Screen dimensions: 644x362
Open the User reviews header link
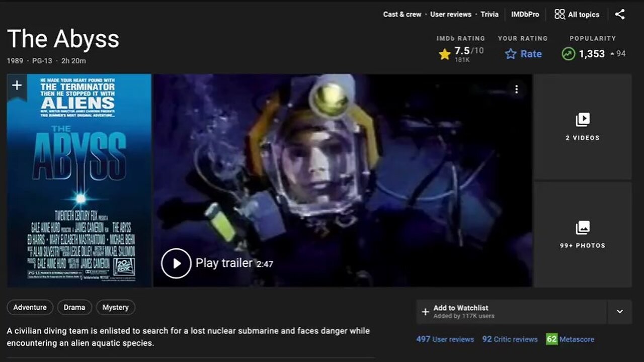[451, 14]
